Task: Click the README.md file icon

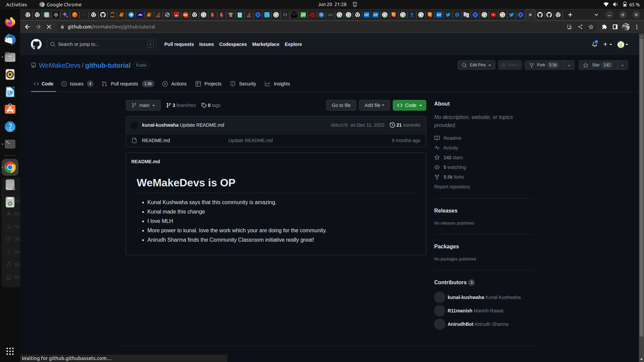Action: (x=135, y=140)
